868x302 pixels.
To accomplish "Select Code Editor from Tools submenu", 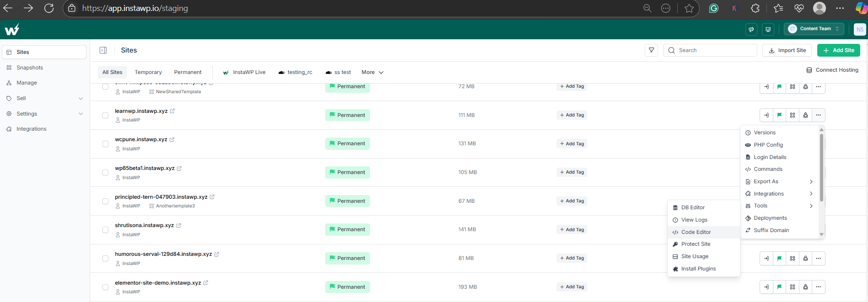I will click(704, 232).
